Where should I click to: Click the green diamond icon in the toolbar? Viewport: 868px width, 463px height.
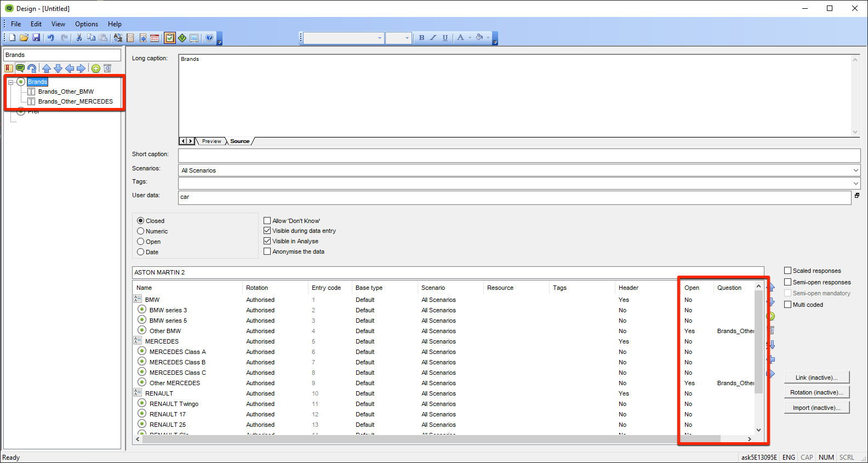pyautogui.click(x=182, y=38)
